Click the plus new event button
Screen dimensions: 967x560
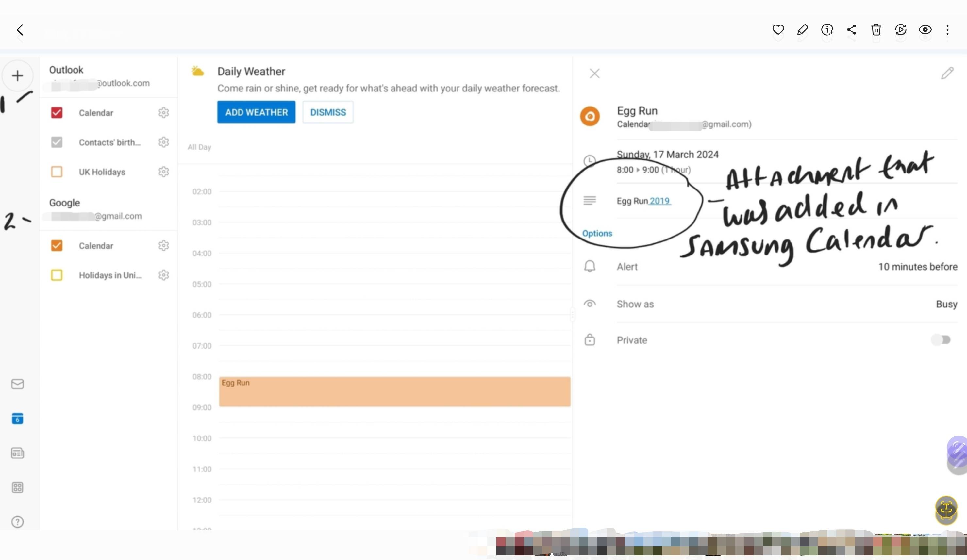tap(17, 75)
